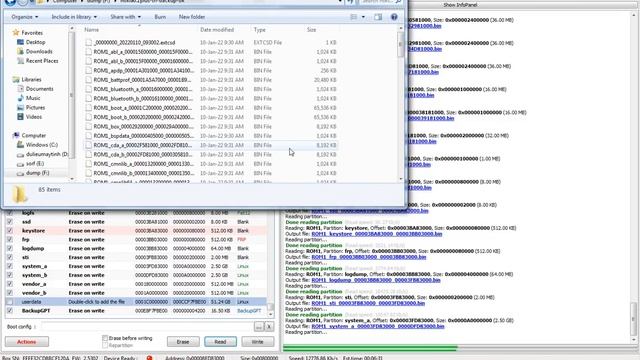Click file icon of ROM1_bspdata bin file
The image size is (640, 360).
pyautogui.click(x=89, y=136)
